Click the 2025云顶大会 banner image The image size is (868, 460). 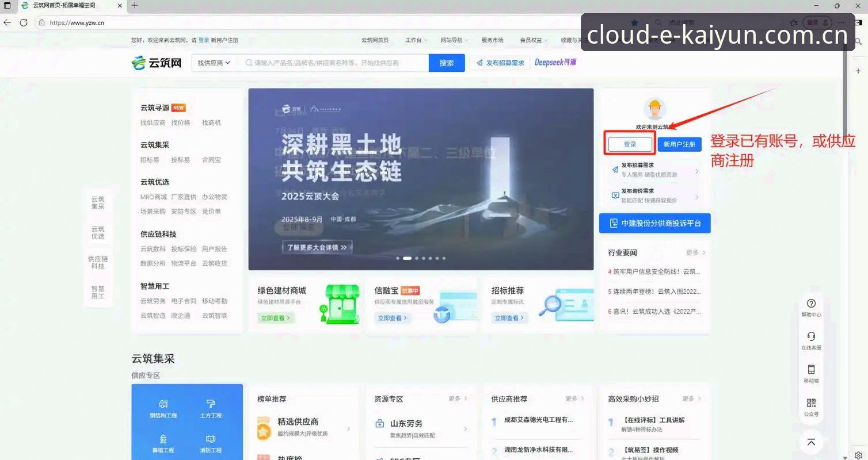coord(421,179)
